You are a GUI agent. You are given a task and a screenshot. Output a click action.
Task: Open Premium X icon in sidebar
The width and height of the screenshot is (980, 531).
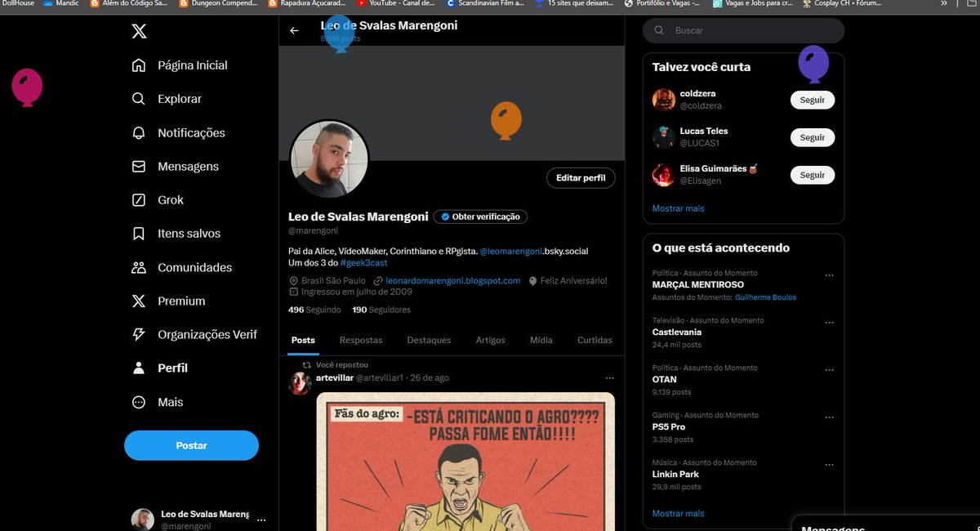click(139, 301)
